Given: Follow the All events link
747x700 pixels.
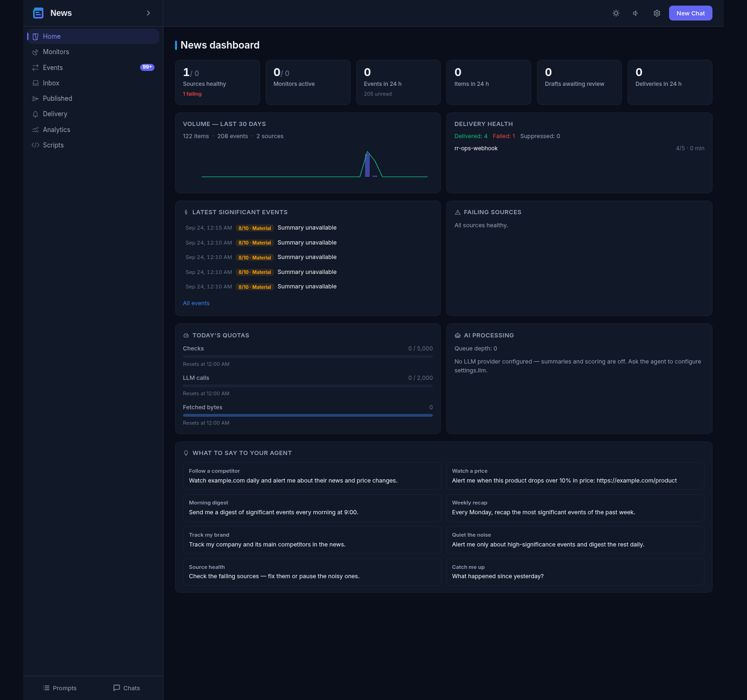Looking at the screenshot, I should (196, 303).
